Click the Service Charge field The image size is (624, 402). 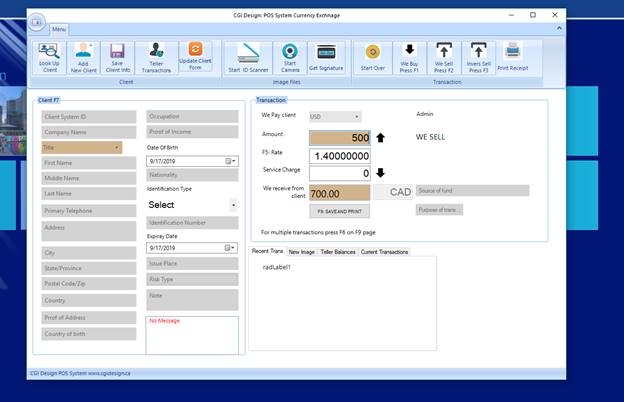[x=339, y=173]
